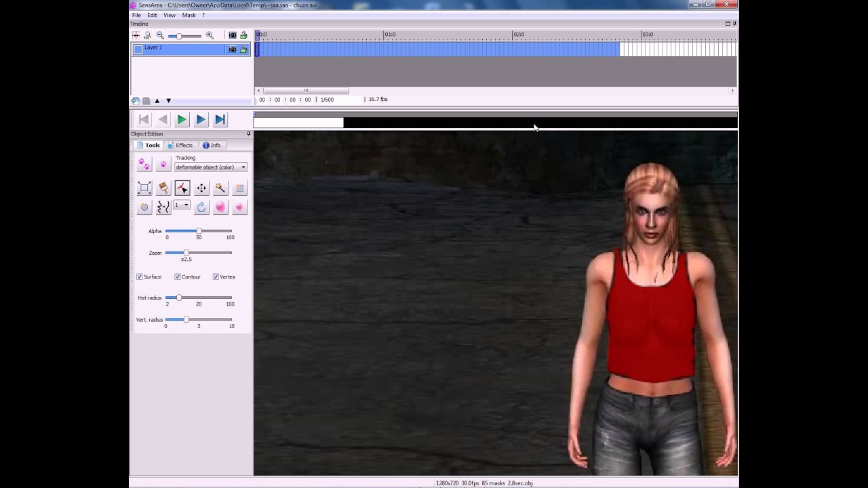
Task: Click the center-timeline icon with red cross
Action: 136,35
